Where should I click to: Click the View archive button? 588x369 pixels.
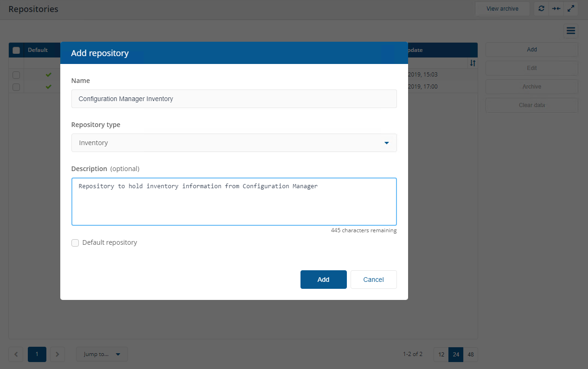pyautogui.click(x=502, y=9)
